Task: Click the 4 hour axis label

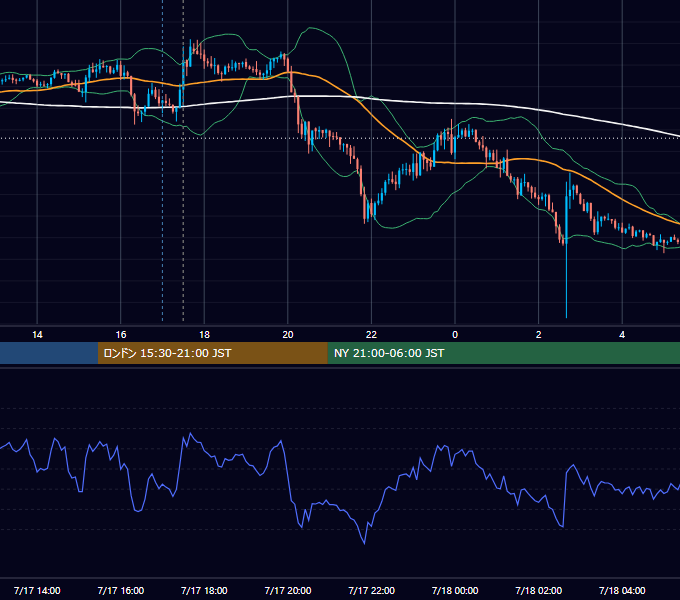Action: point(622,335)
